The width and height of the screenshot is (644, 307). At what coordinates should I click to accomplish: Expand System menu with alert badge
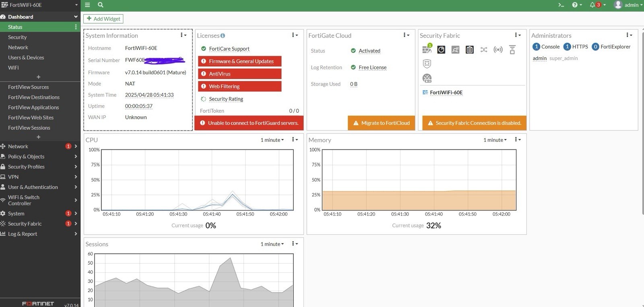pyautogui.click(x=40, y=214)
